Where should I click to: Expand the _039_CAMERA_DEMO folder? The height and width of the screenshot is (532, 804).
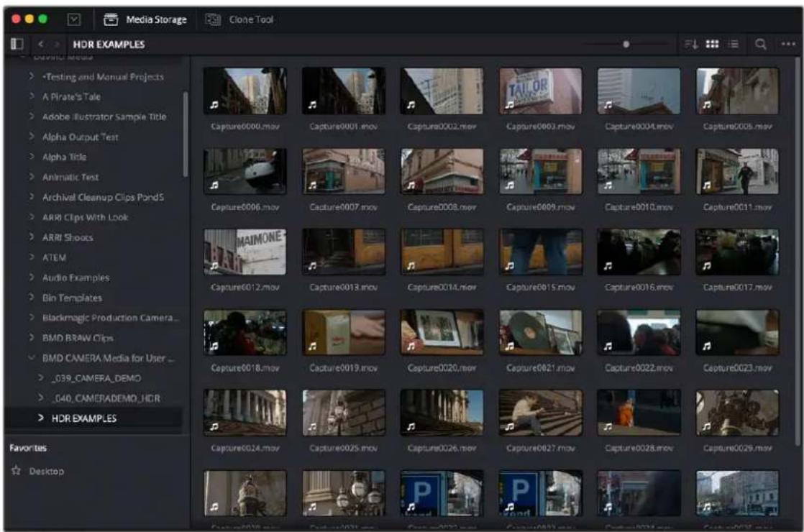(x=40, y=377)
